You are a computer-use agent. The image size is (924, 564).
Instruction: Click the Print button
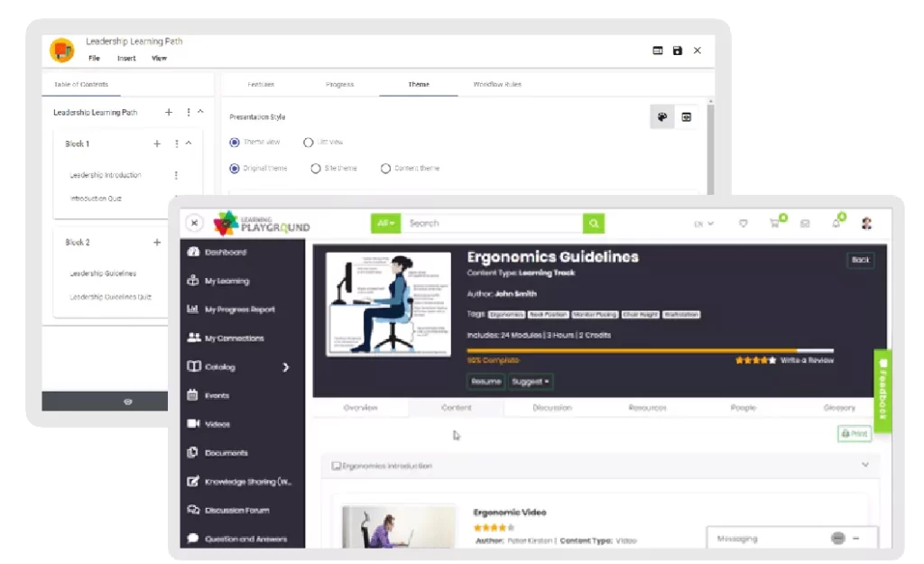pos(855,434)
